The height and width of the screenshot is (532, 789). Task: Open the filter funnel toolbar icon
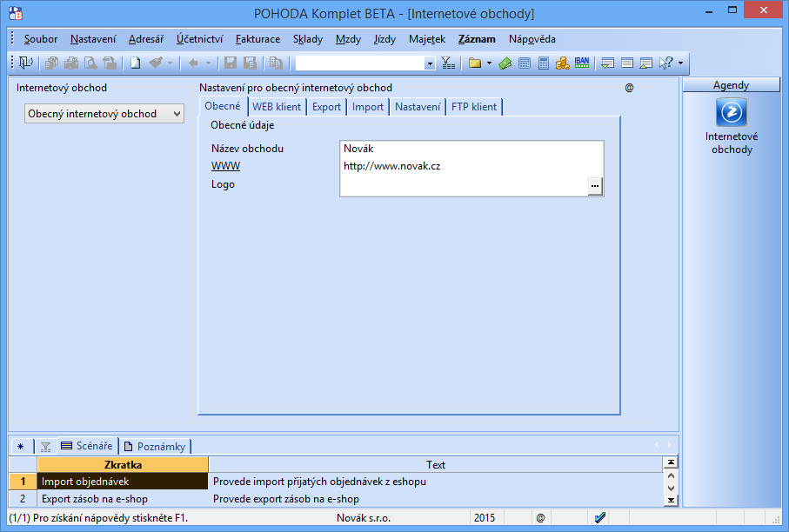coord(448,63)
